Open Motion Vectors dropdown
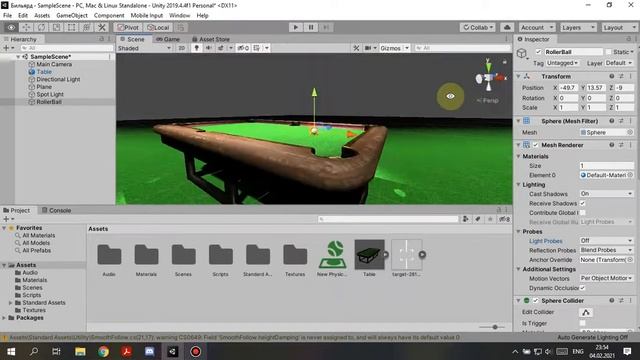The height and width of the screenshot is (360, 640). click(606, 278)
